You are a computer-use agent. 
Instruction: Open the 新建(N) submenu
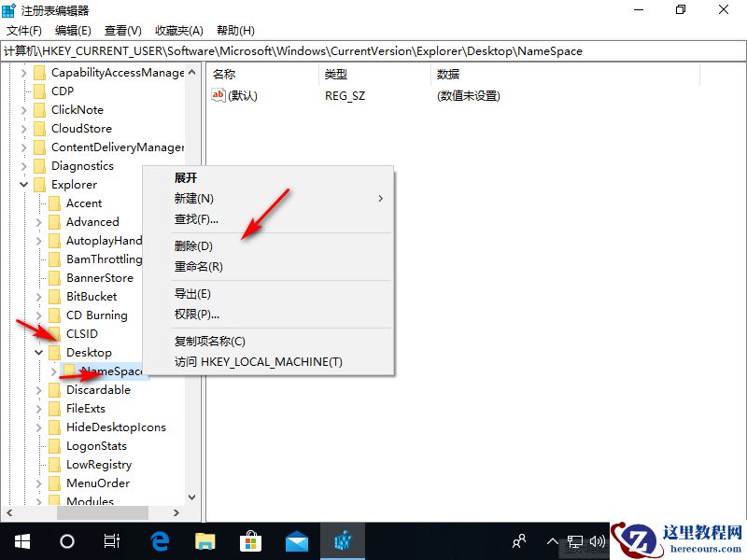point(195,198)
